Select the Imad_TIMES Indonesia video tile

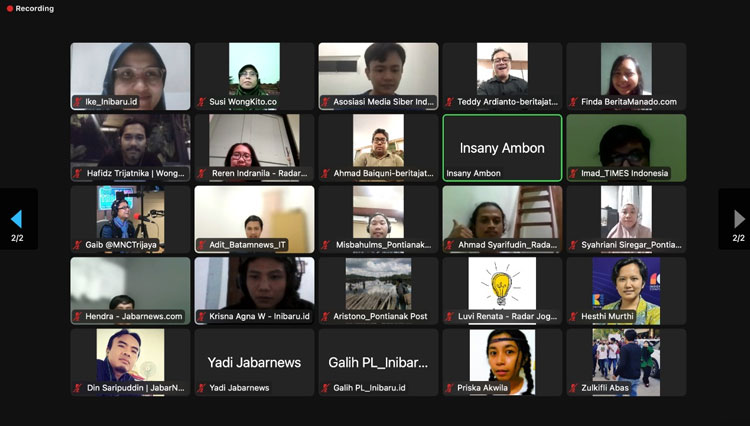(x=626, y=148)
